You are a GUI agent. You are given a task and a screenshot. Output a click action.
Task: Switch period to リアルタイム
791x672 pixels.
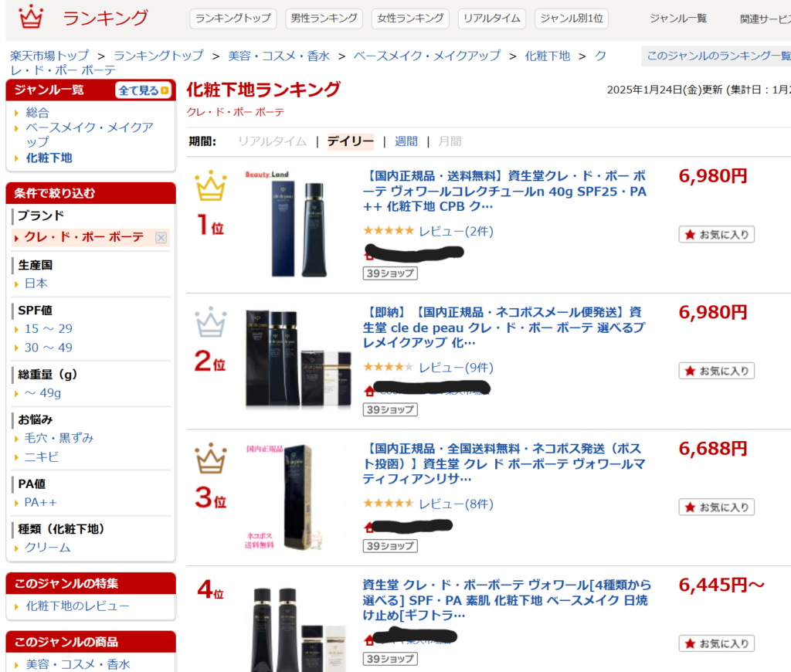[x=273, y=141]
